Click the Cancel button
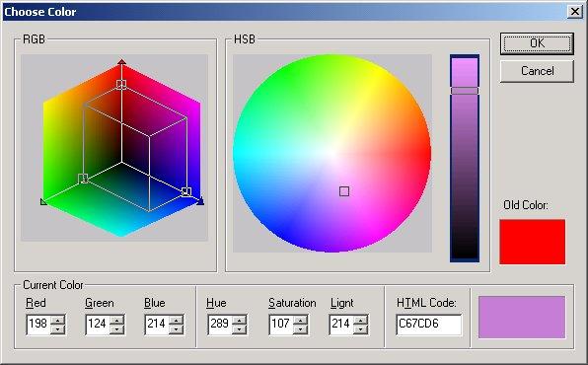 click(x=537, y=71)
